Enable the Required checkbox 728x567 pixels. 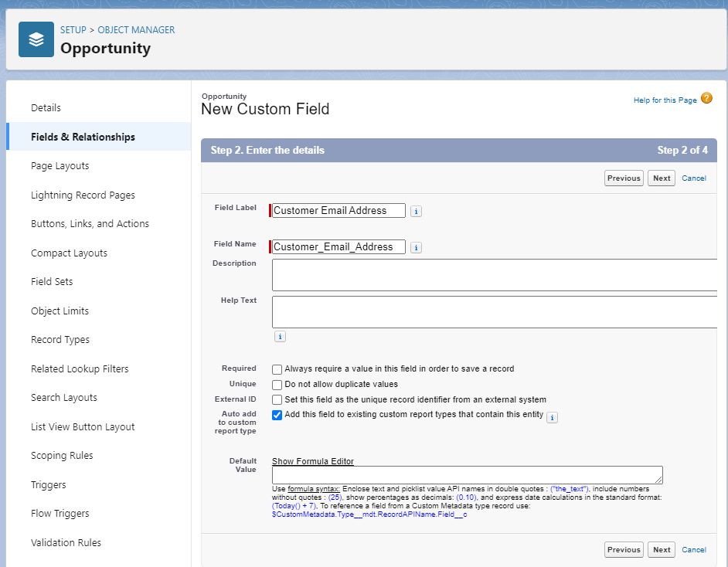[277, 369]
